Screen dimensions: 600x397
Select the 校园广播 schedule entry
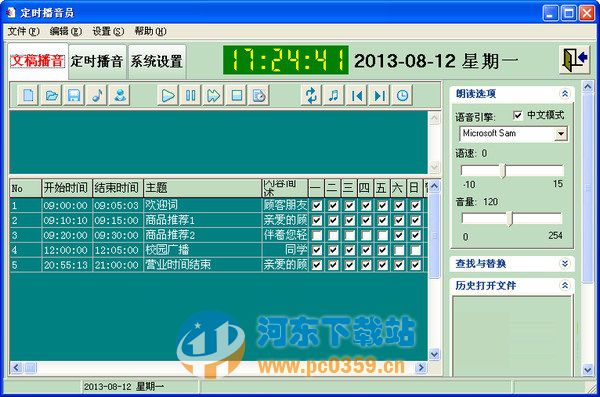[x=202, y=250]
